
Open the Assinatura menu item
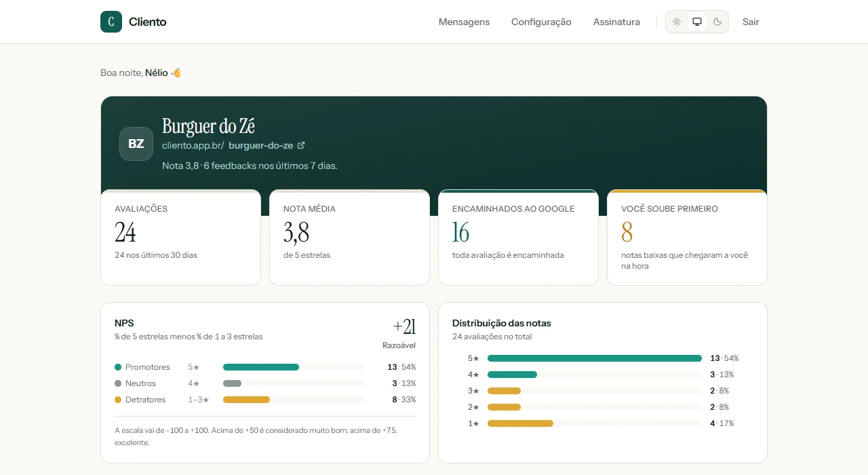click(616, 22)
